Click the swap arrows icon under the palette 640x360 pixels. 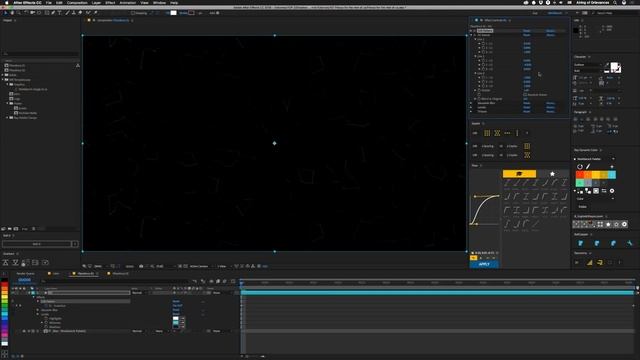604,191
